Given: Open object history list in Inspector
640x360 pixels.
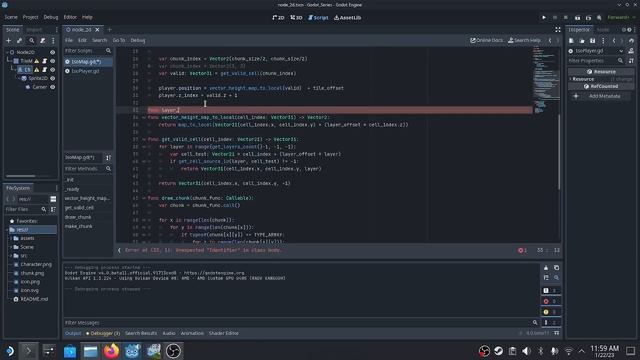Looking at the screenshot, I should [631, 40].
